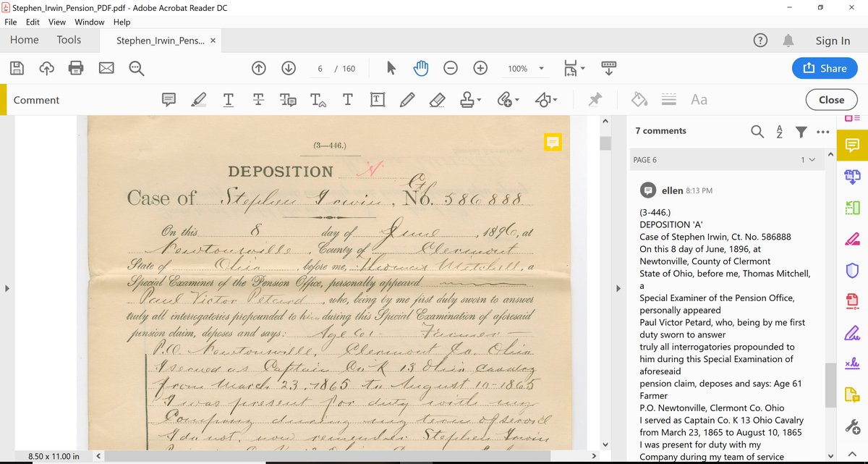Image resolution: width=868 pixels, height=464 pixels.
Task: Toggle the selection arrow tool
Action: click(391, 68)
